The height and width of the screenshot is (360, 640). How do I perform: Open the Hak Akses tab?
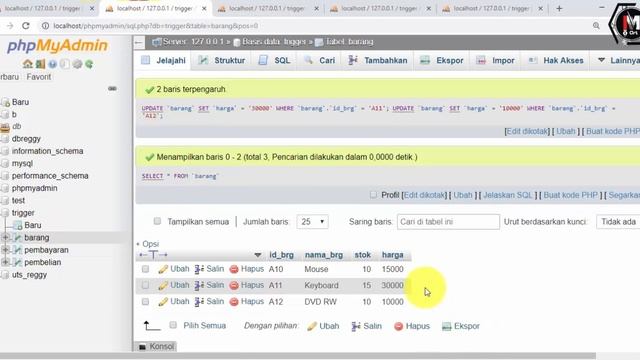556,60
